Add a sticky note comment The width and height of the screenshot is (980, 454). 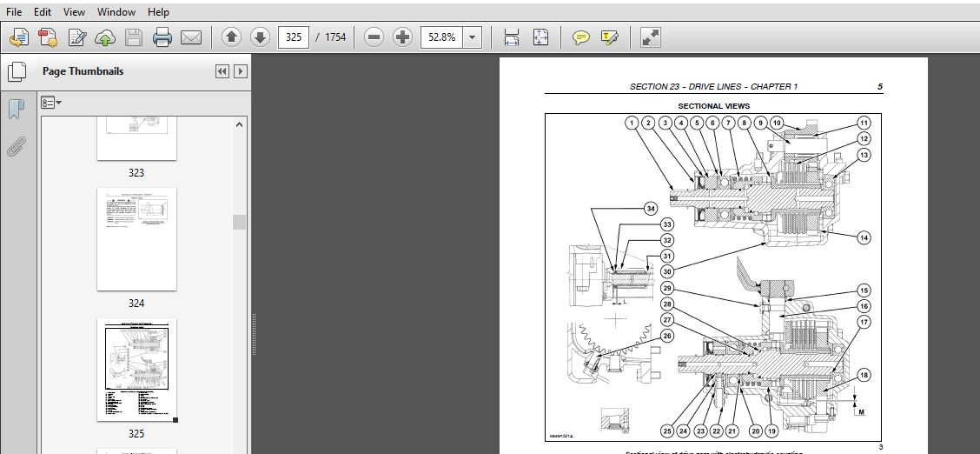coord(580,37)
